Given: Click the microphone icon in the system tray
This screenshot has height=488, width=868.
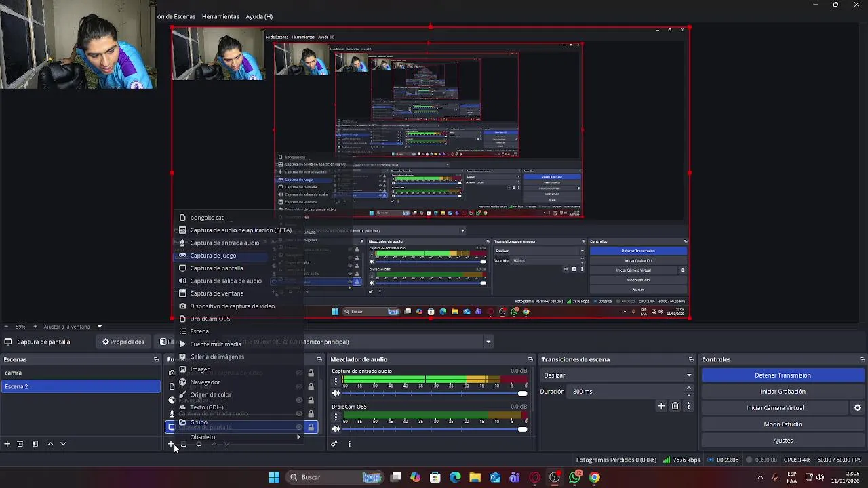Looking at the screenshot, I should 774,477.
